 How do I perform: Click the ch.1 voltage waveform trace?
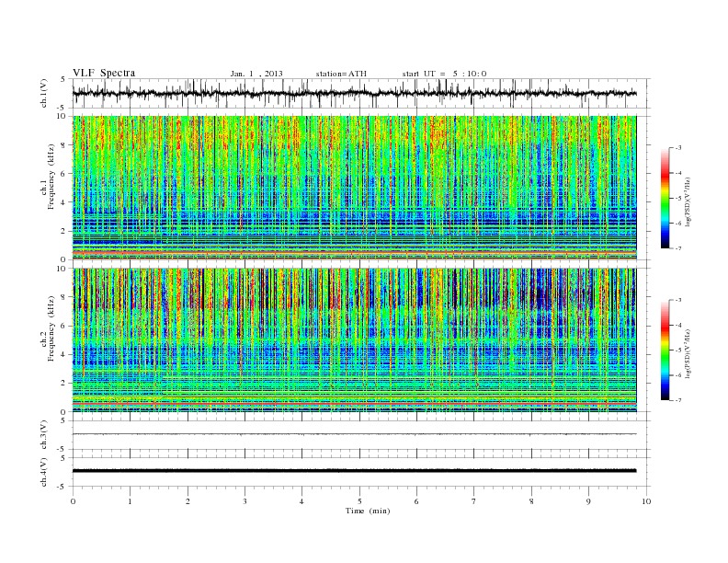(354, 93)
